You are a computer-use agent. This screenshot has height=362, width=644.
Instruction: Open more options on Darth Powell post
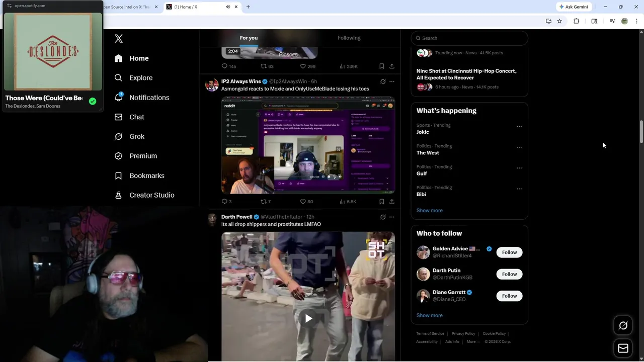(x=392, y=217)
